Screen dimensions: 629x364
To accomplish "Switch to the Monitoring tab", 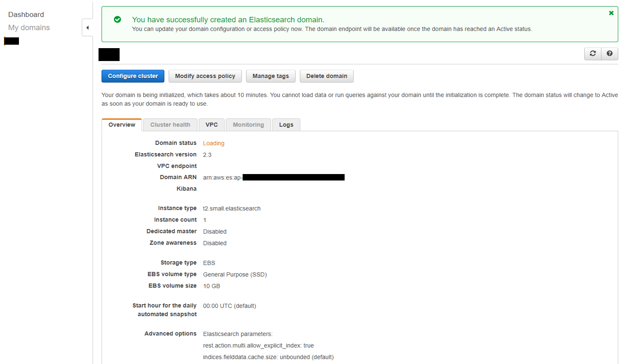I will 248,125.
